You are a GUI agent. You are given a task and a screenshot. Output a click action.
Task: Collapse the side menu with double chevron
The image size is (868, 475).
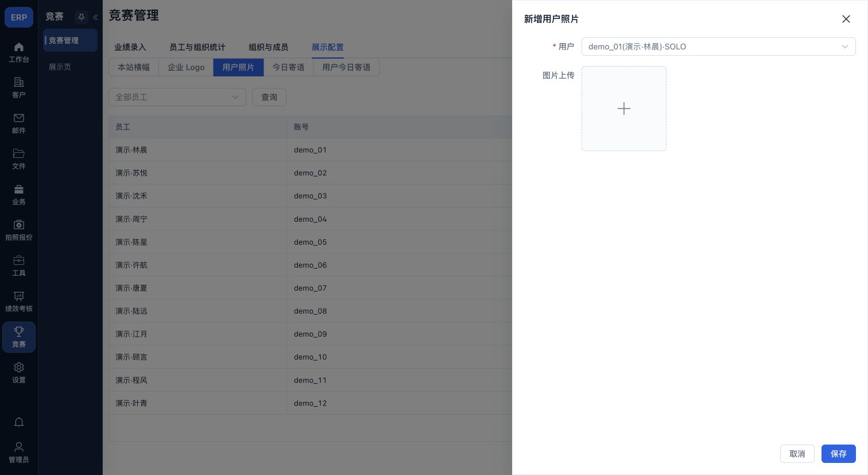click(x=95, y=17)
